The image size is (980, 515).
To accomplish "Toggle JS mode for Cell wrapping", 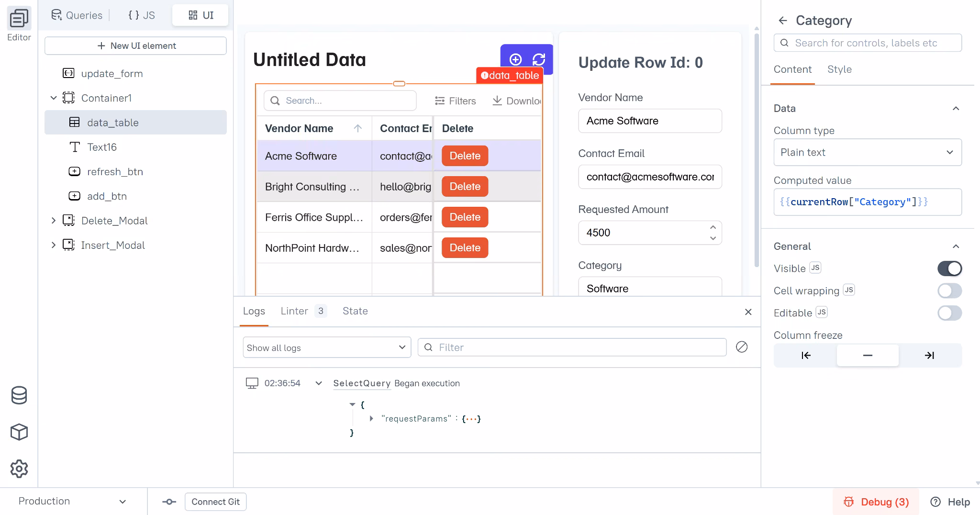I will tap(849, 290).
